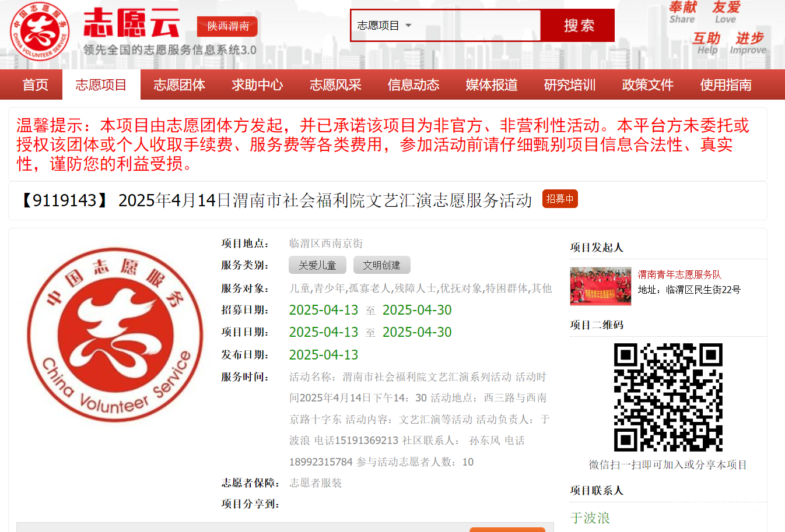Click the 志愿云 round logo in header
Image resolution: width=785 pixels, height=532 pixels.
point(40,32)
